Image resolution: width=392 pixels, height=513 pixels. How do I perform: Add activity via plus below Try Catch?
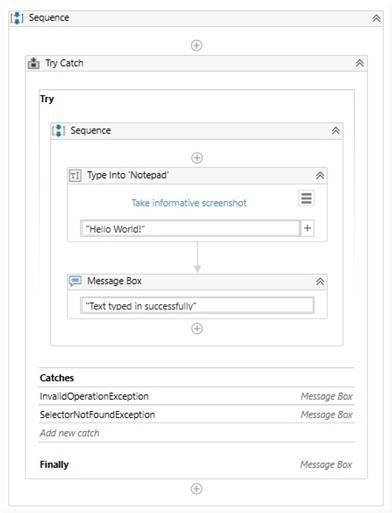[x=196, y=489]
